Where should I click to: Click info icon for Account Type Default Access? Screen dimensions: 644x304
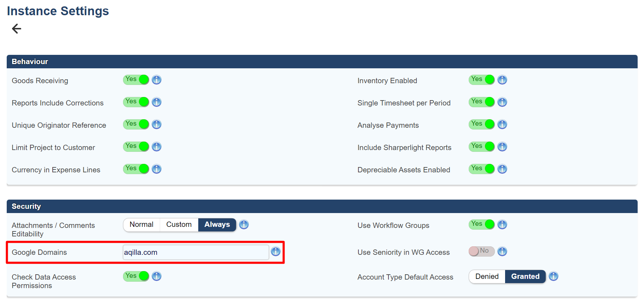click(x=553, y=276)
